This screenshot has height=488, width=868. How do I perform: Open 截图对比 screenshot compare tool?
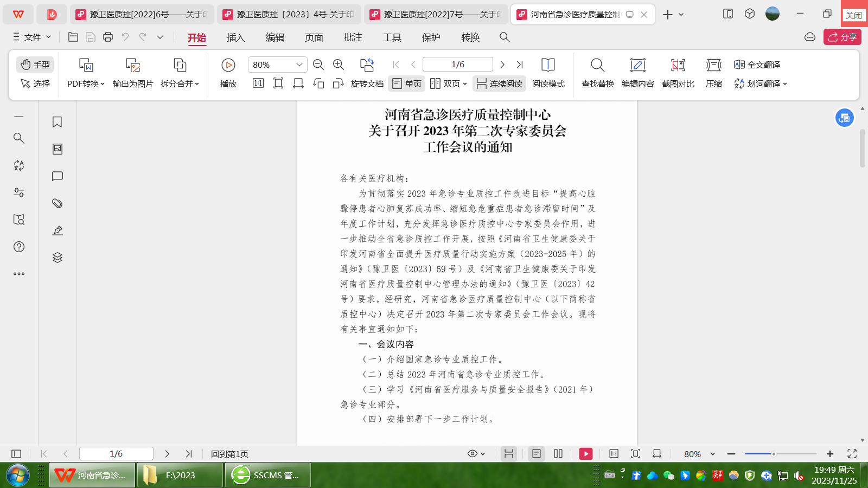point(678,73)
